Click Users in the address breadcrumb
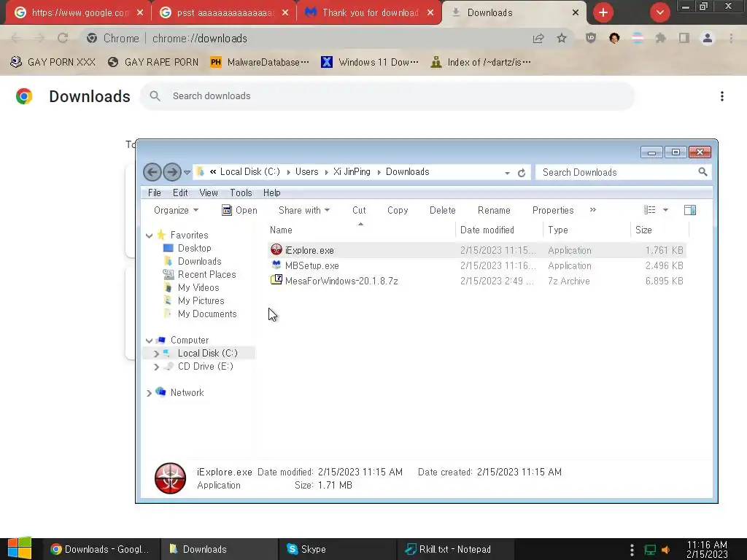This screenshot has height=560, width=747. (x=306, y=172)
